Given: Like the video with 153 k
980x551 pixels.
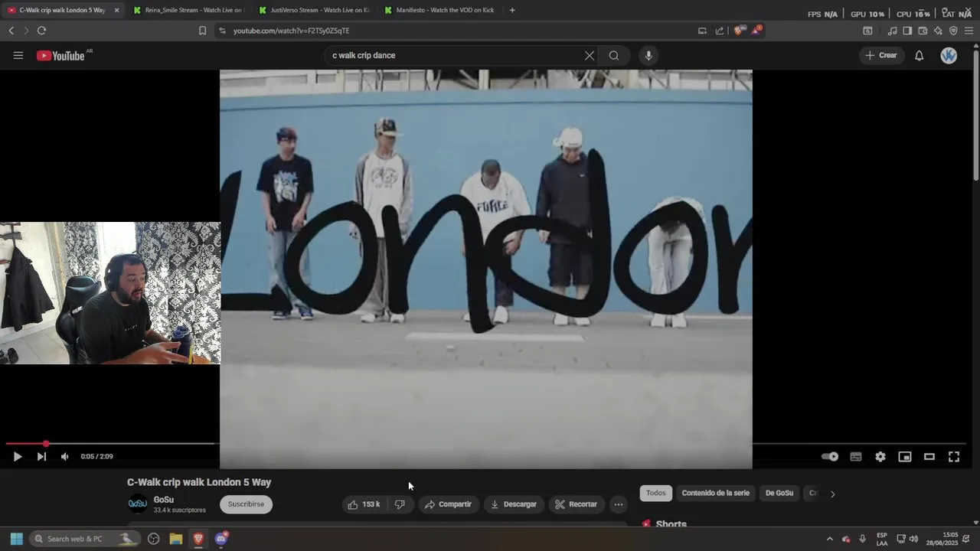Looking at the screenshot, I should (363, 504).
